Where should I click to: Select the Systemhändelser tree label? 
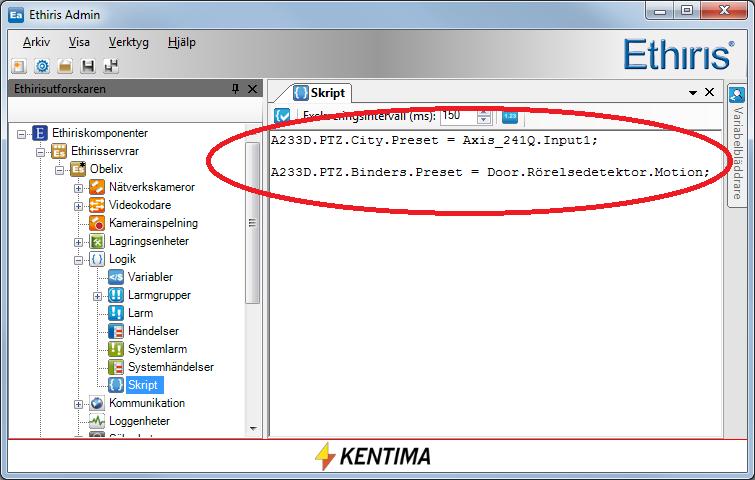click(x=171, y=367)
